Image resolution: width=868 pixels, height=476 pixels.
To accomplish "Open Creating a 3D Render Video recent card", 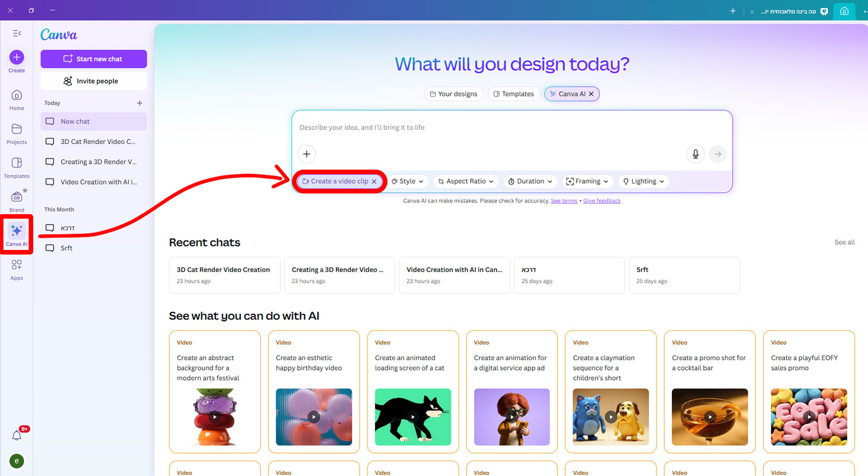I will pos(340,275).
